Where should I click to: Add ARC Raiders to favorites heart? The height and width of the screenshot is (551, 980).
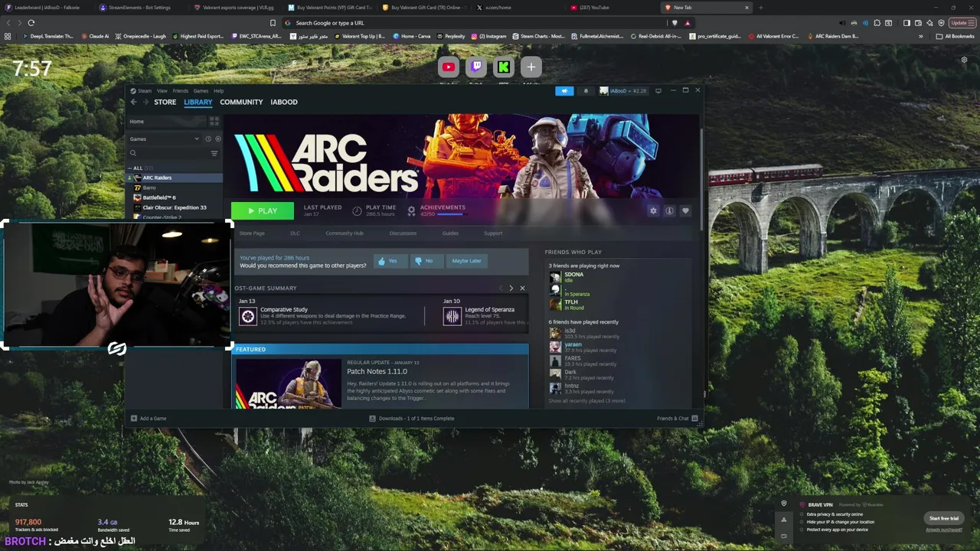(x=685, y=210)
